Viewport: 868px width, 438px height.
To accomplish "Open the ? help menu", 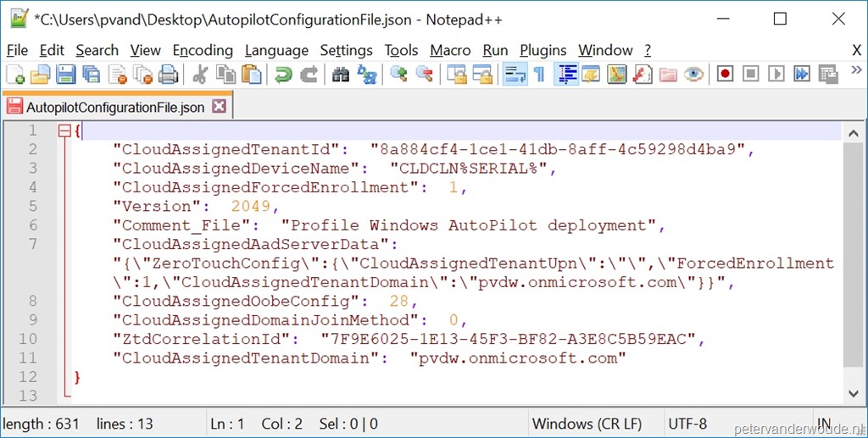I will pos(647,50).
